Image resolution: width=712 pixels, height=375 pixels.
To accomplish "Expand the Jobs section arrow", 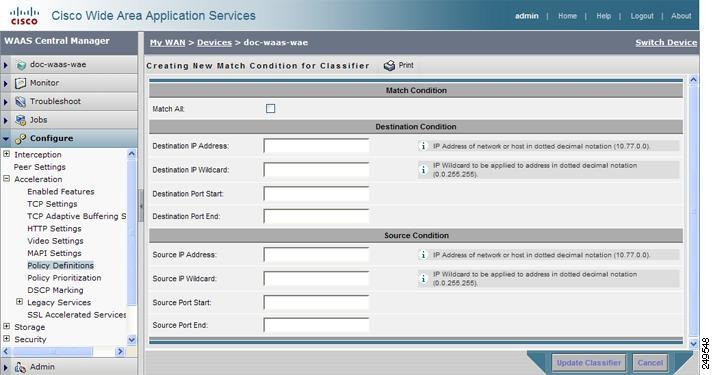I will (6, 120).
